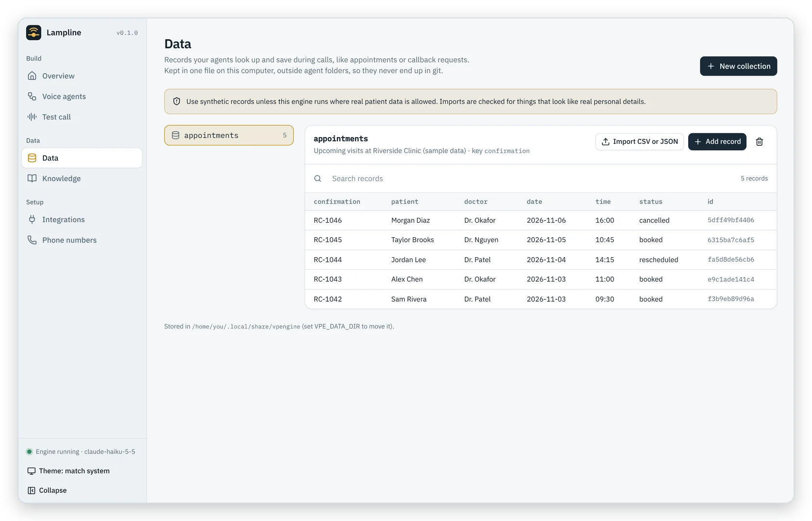Click the shield icon in the notice banner
Screen dimensions: 812x521
click(x=177, y=102)
